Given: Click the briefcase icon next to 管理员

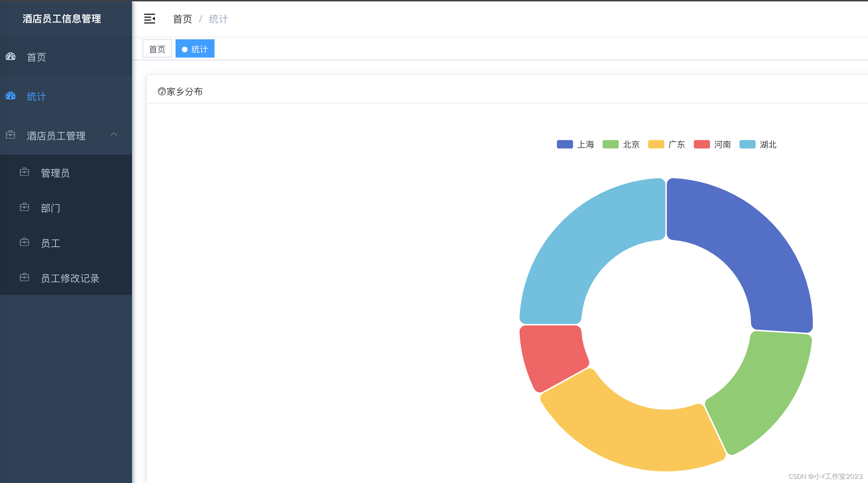Looking at the screenshot, I should click(25, 172).
